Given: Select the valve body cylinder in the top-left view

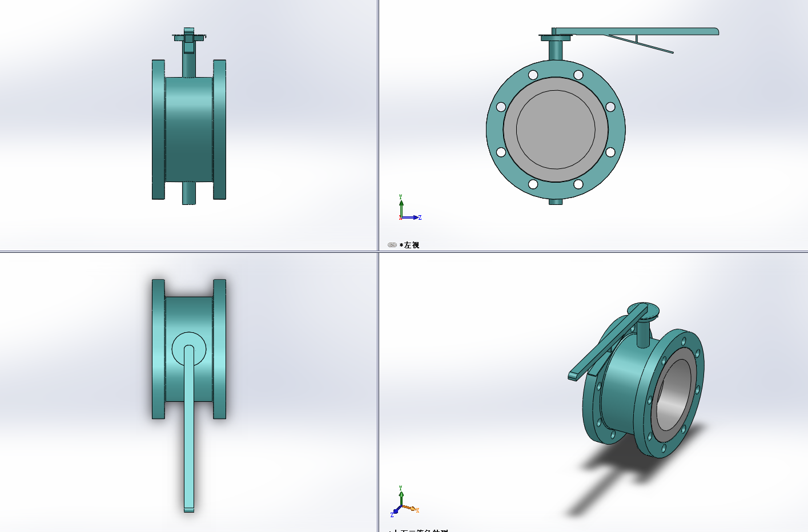Looking at the screenshot, I should point(189,130).
